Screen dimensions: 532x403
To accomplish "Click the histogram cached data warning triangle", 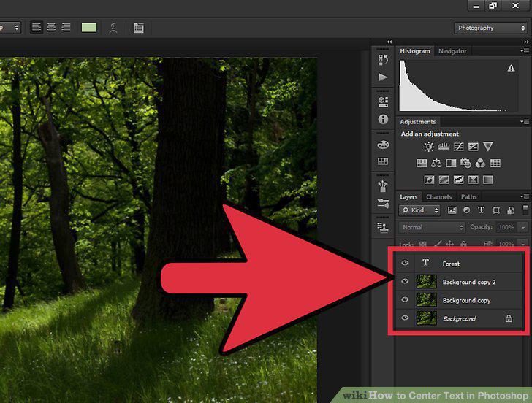I will pos(511,68).
